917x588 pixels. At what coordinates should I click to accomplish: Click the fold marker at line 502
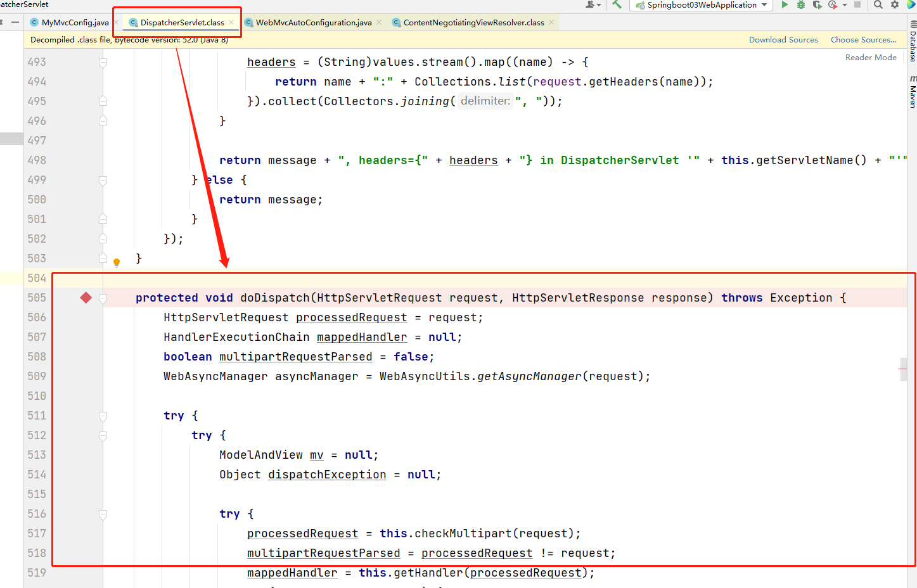pos(103,239)
